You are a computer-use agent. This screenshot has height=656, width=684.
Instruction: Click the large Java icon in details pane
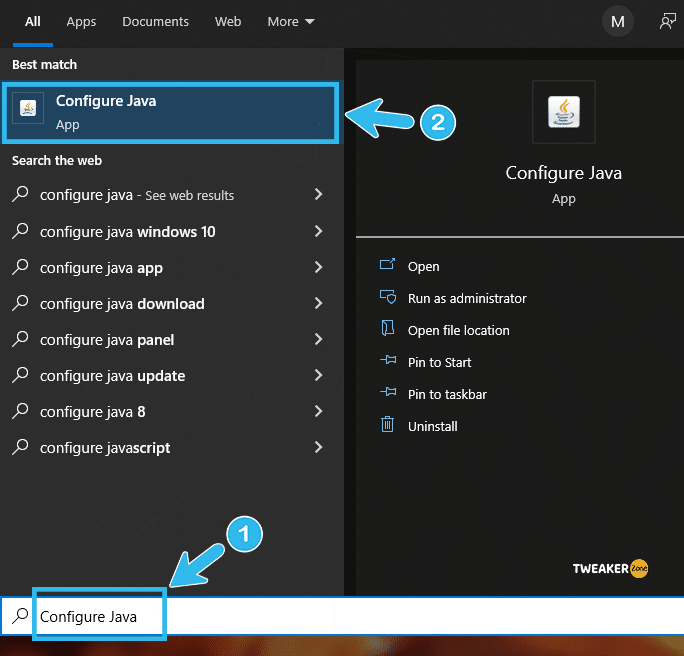(x=564, y=112)
